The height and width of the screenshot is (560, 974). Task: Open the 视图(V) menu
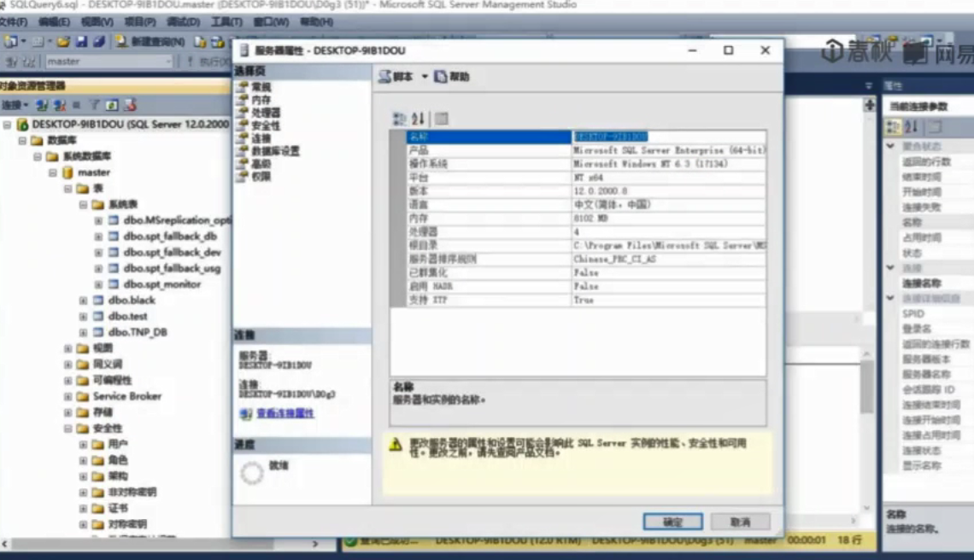click(97, 21)
